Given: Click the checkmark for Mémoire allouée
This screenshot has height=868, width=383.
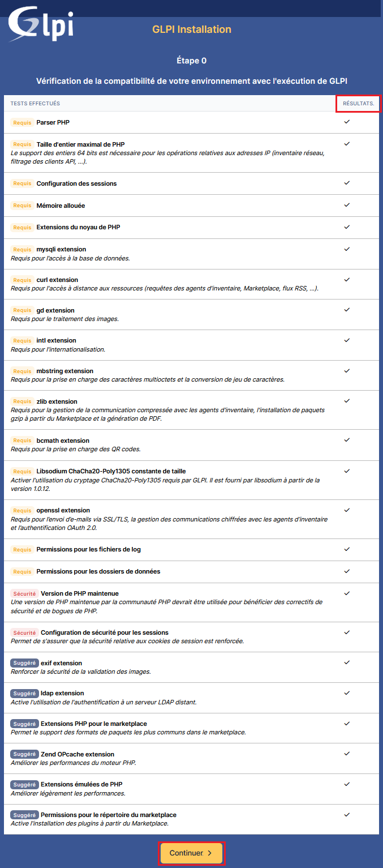Looking at the screenshot, I should (x=347, y=205).
